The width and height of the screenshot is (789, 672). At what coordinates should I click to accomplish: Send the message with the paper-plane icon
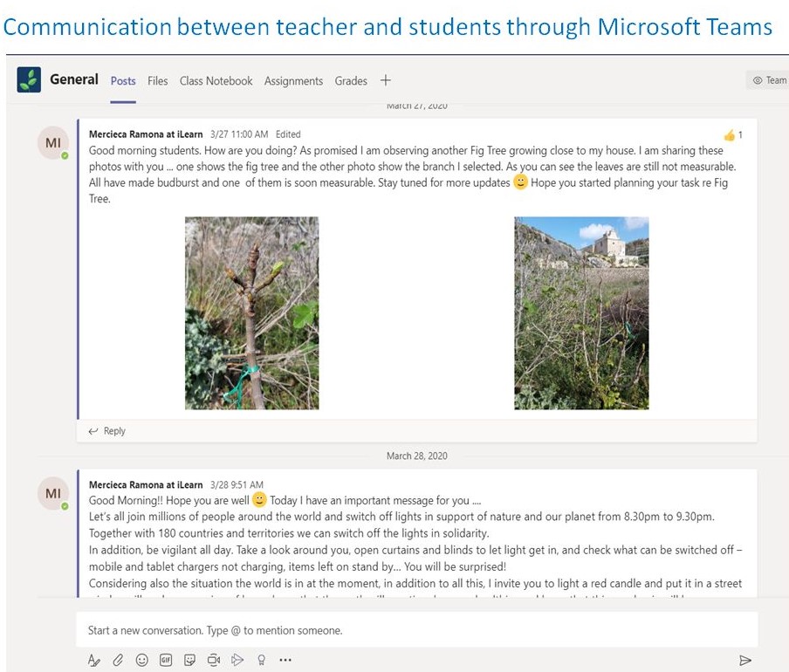744,661
